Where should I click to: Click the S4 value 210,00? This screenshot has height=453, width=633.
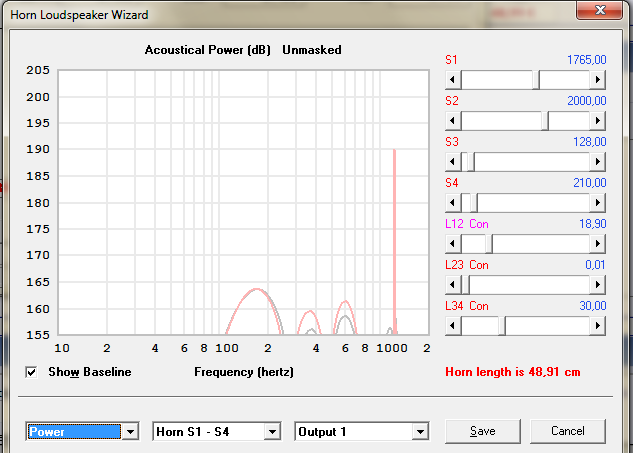[590, 183]
